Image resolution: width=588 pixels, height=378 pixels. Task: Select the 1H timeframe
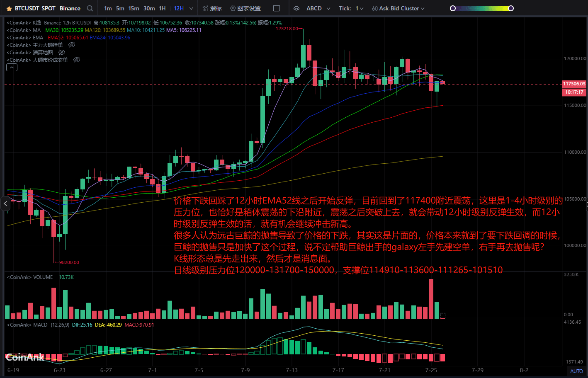(x=162, y=8)
